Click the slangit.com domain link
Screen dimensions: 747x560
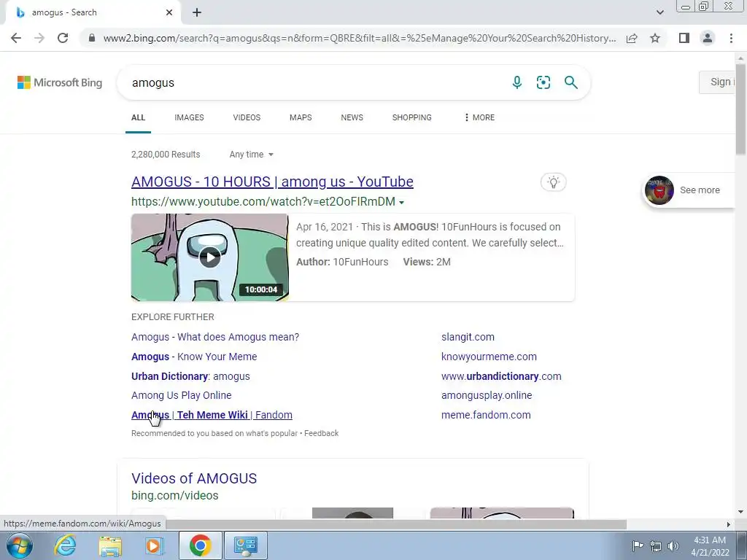(x=468, y=337)
